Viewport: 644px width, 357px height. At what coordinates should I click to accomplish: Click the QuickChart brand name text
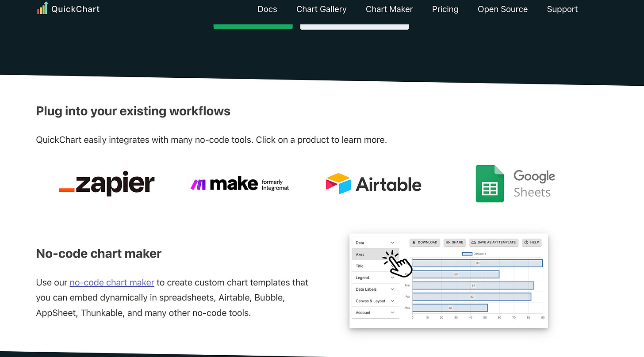(x=76, y=9)
